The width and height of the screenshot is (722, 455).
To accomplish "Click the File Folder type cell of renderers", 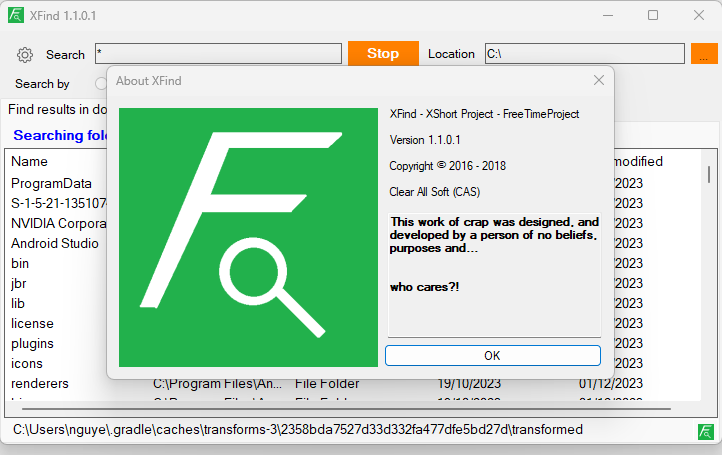I will point(327,383).
